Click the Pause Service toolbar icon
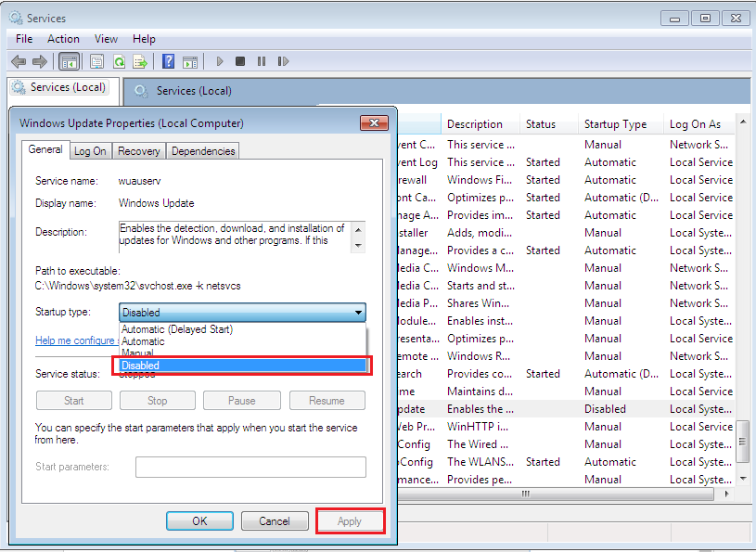Image resolution: width=756 pixels, height=552 pixels. click(262, 61)
